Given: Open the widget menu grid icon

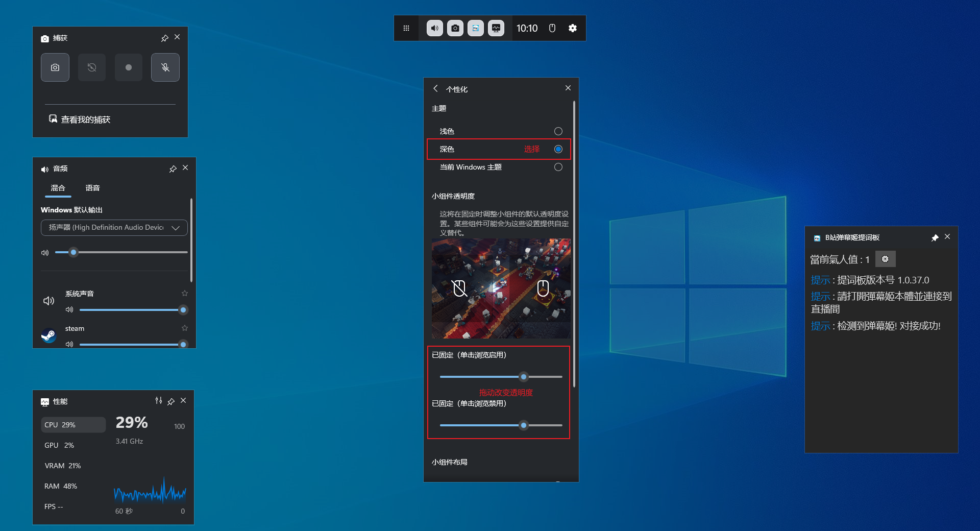Looking at the screenshot, I should click(406, 28).
